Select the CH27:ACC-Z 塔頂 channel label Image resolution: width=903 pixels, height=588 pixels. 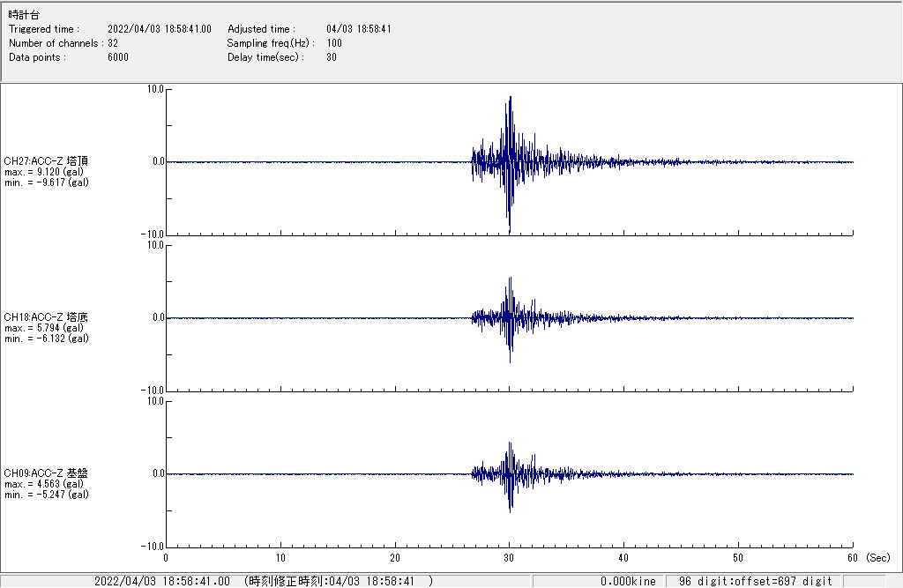pyautogui.click(x=46, y=161)
